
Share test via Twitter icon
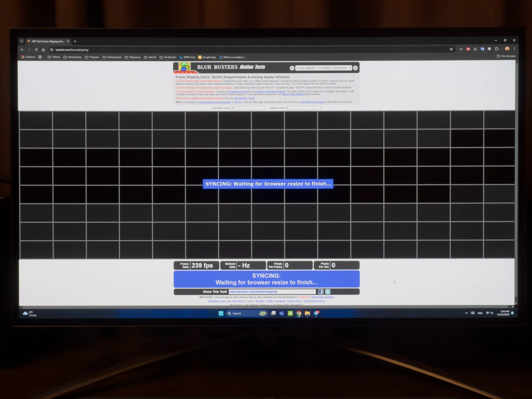[x=327, y=292]
